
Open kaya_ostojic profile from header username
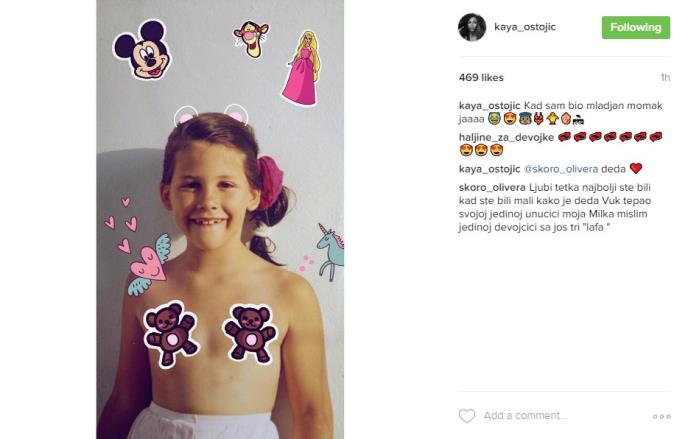(525, 27)
